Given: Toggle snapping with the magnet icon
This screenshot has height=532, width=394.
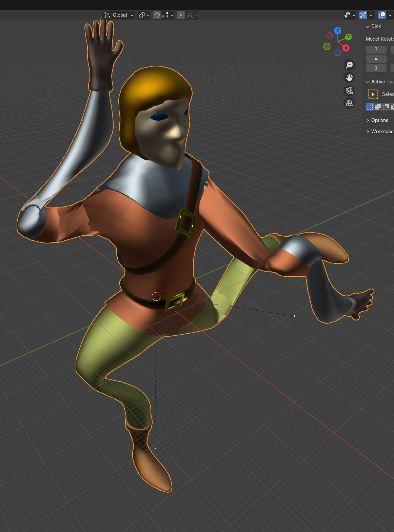Looking at the screenshot, I should point(157,15).
